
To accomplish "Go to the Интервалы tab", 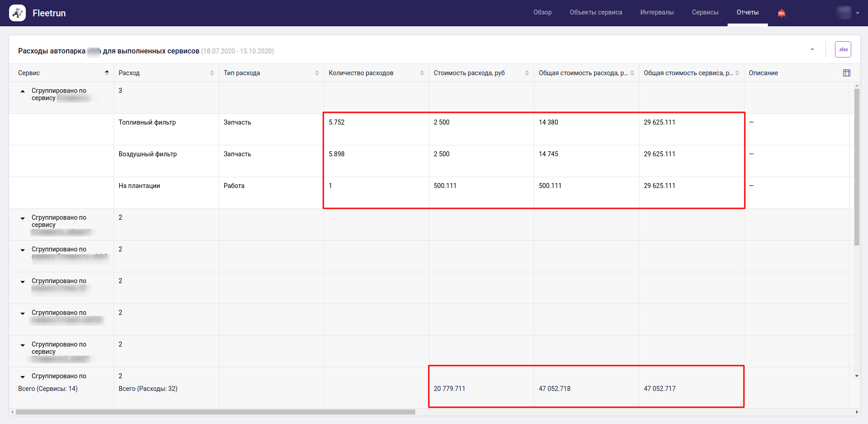I will [x=657, y=13].
